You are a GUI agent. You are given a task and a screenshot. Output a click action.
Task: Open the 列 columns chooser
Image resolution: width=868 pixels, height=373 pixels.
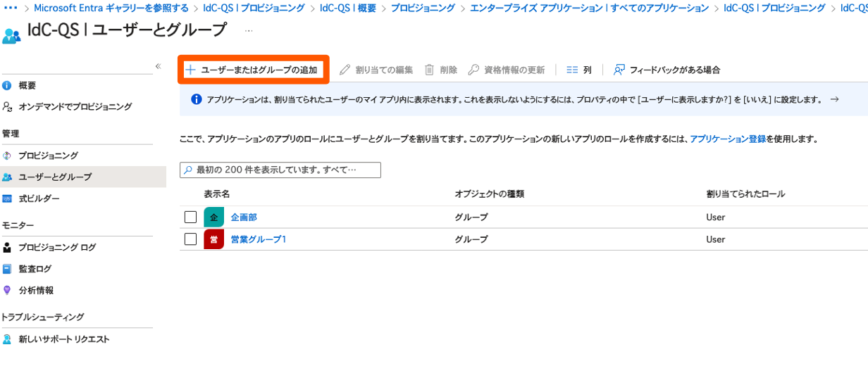(578, 70)
